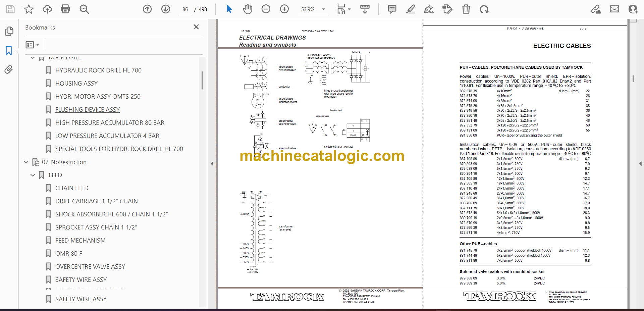Star the document with the bookmark star icon

29,9
